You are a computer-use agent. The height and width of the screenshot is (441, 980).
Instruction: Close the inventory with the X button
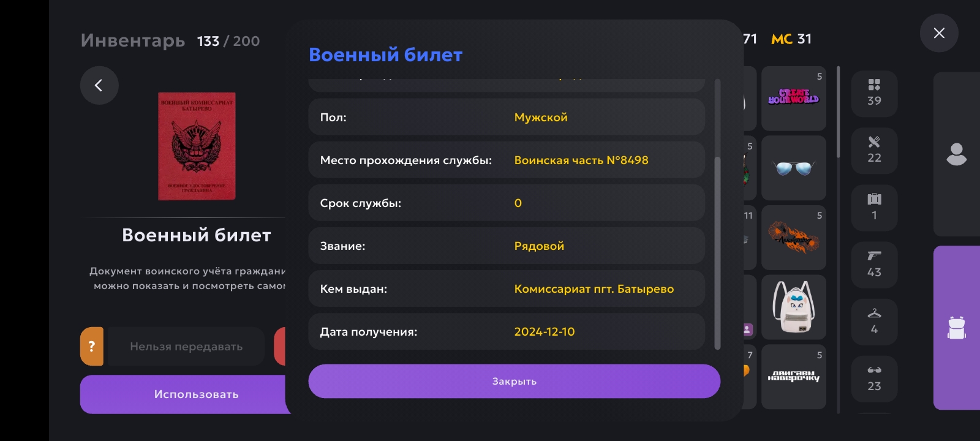(939, 33)
